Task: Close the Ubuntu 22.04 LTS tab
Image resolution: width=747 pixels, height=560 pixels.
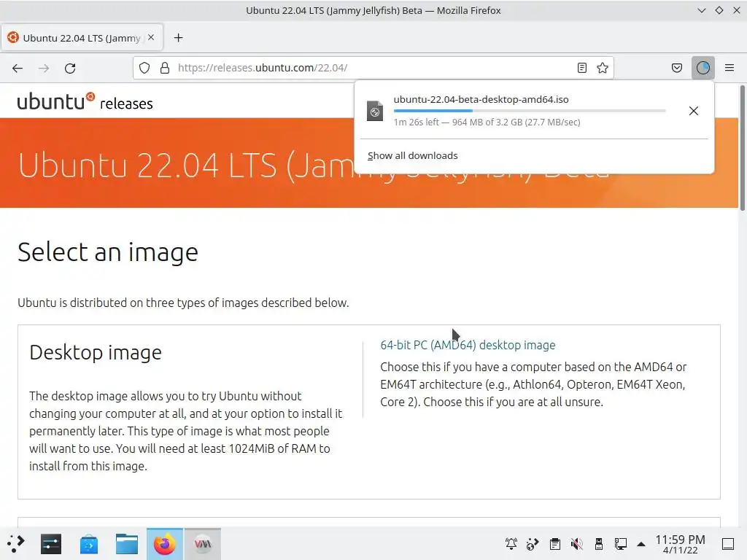Action: pos(151,37)
